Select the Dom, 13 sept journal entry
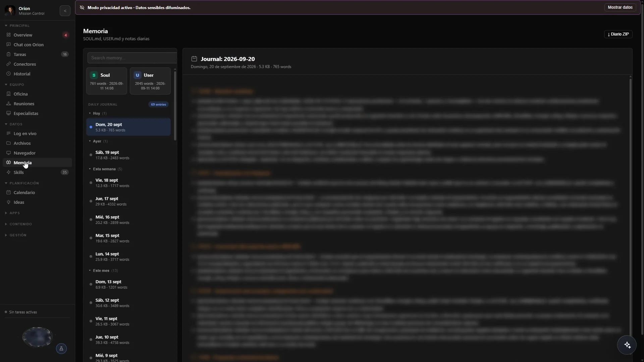 point(128,284)
